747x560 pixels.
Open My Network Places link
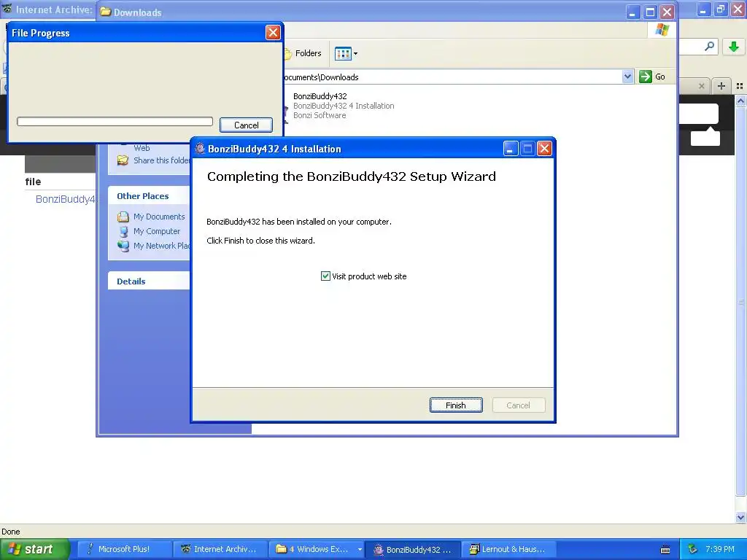[x=162, y=246]
